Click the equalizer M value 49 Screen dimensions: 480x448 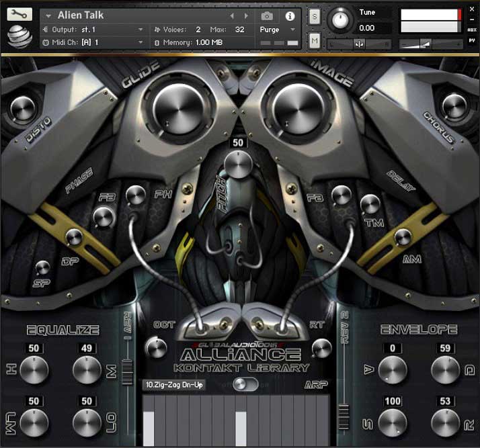[87, 349]
